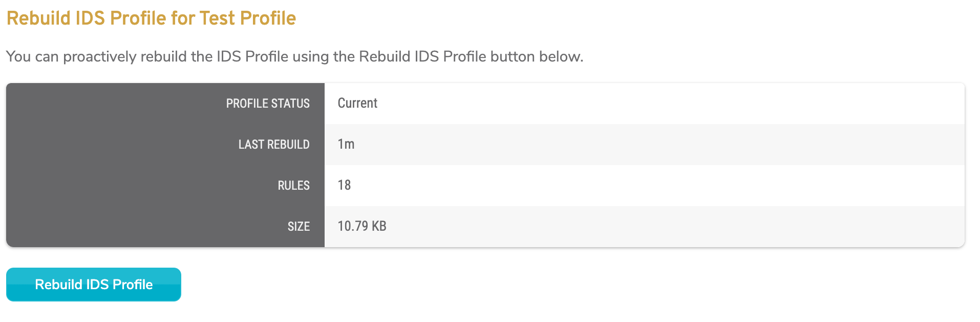
Task: Select the dark gray label column
Action: tap(164, 164)
